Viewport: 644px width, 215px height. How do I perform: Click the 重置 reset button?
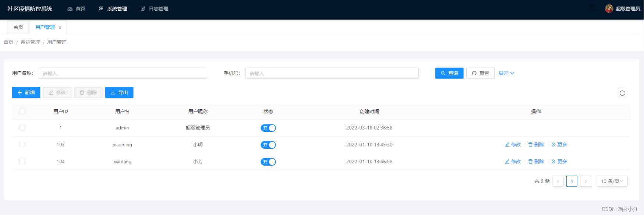click(480, 73)
